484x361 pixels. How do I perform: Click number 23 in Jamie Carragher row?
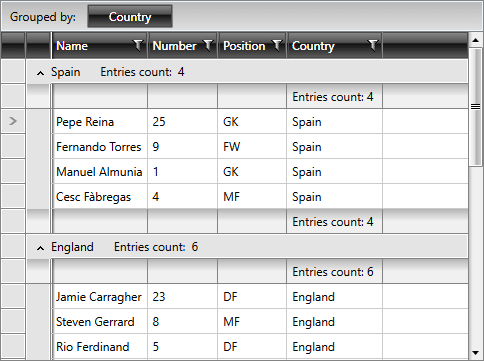click(183, 296)
